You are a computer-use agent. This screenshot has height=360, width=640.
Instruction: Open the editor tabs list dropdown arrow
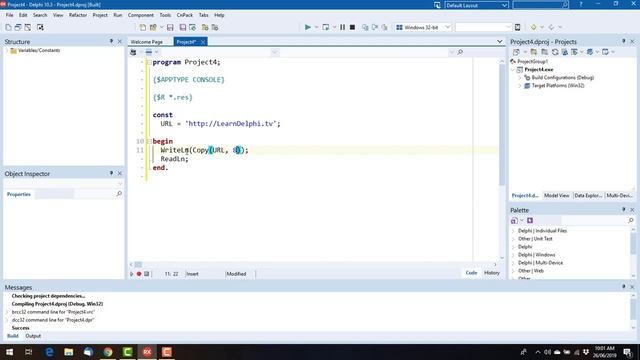(x=500, y=41)
